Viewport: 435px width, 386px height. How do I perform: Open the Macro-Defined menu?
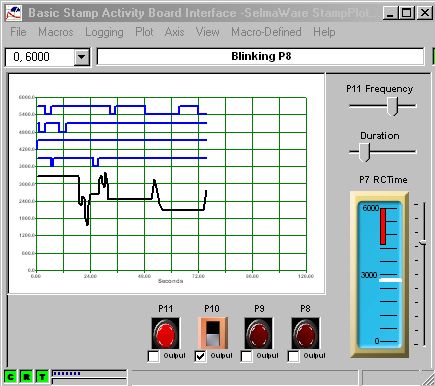click(x=266, y=32)
